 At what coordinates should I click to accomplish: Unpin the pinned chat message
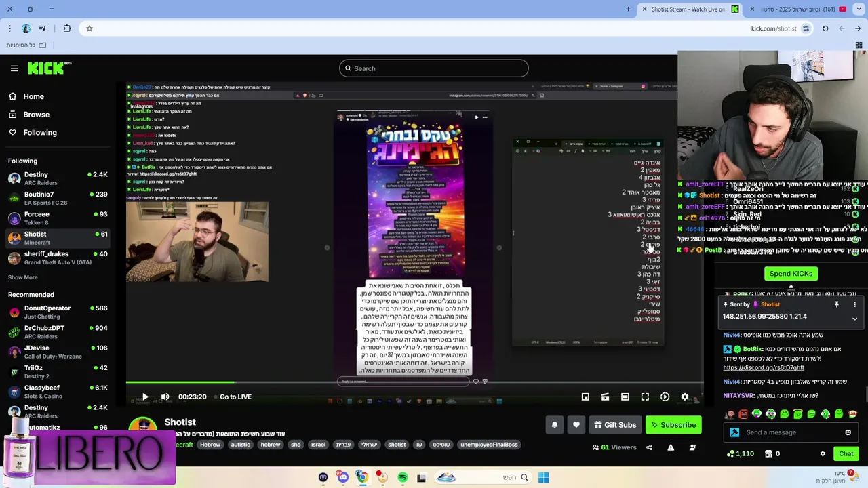[x=837, y=304]
